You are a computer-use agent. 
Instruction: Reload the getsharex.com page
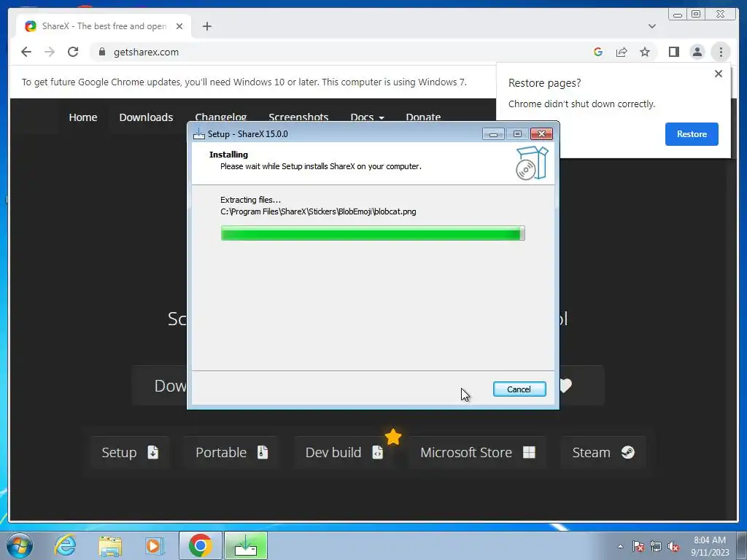click(73, 52)
